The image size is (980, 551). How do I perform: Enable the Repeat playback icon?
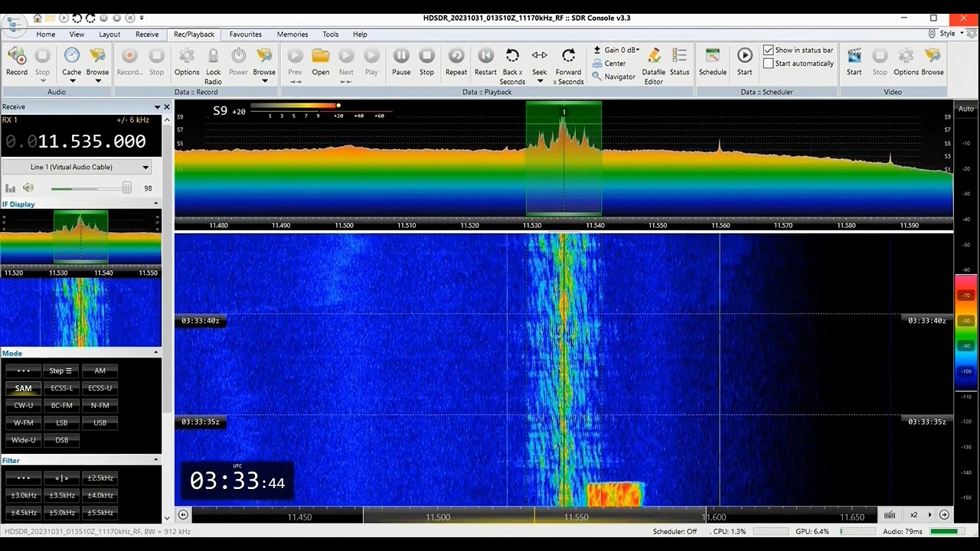pos(456,56)
